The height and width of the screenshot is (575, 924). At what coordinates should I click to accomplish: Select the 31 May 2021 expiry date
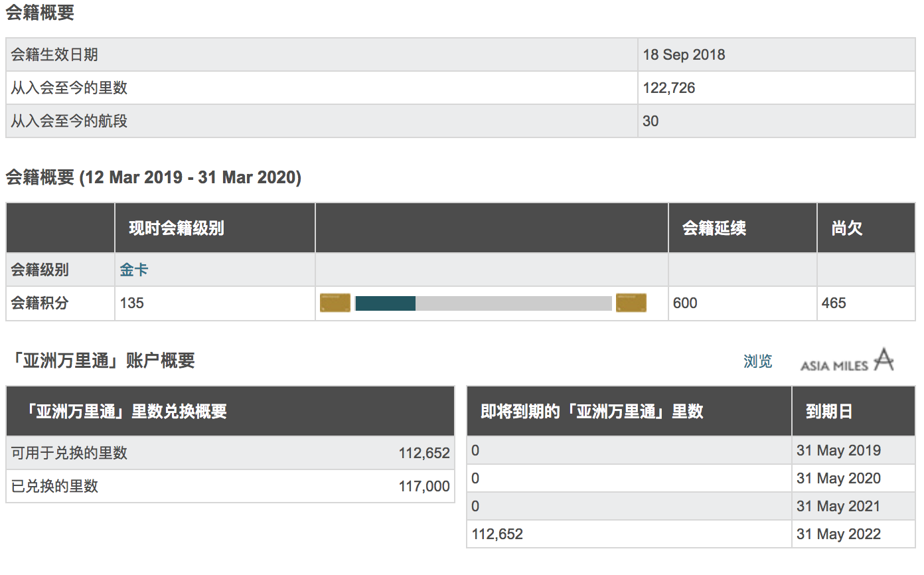839,506
